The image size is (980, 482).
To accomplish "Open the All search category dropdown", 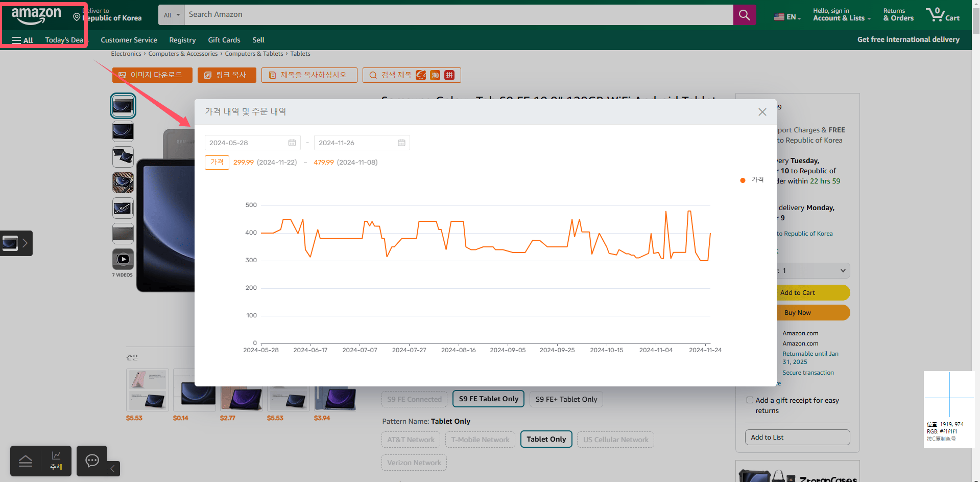I will tap(172, 15).
